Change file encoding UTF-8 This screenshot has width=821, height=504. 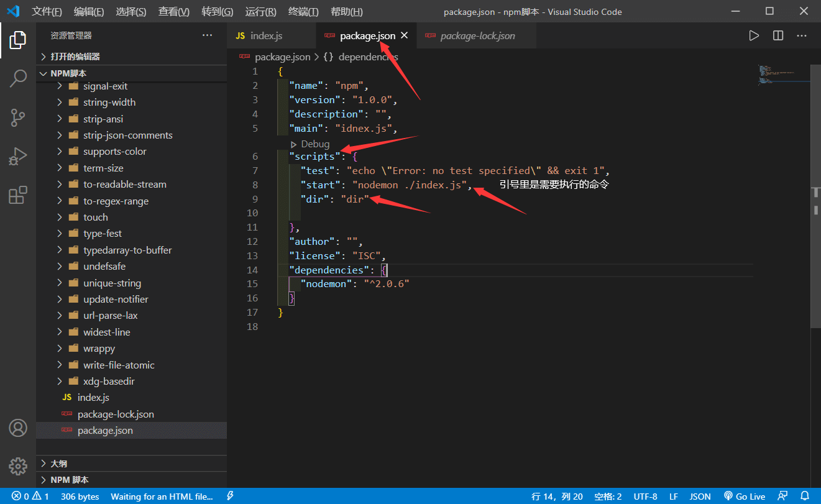(645, 497)
